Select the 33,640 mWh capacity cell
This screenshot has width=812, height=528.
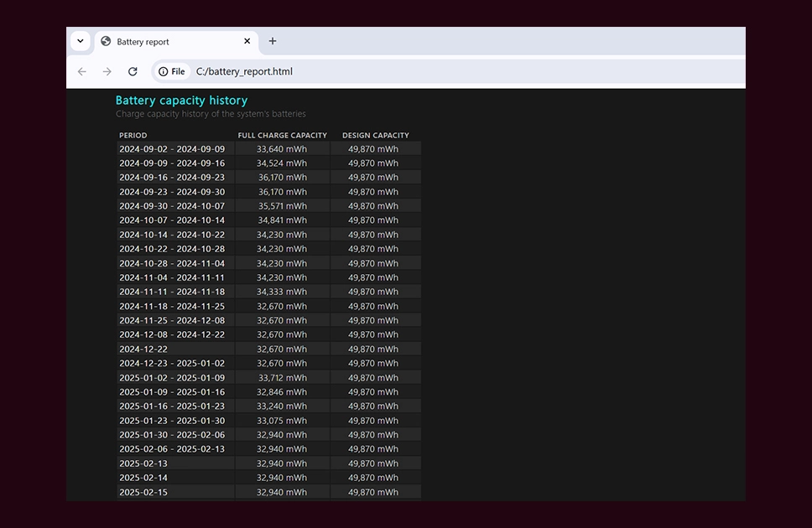282,149
